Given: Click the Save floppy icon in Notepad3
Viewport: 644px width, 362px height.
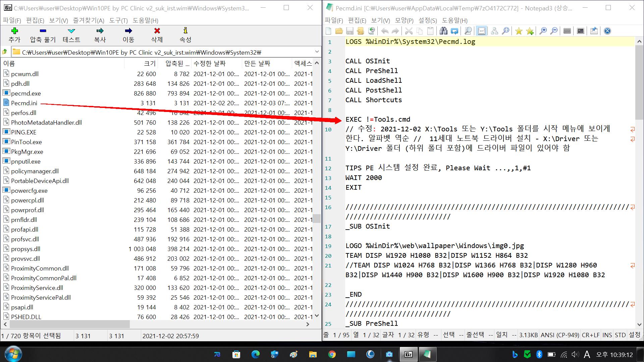Looking at the screenshot, I should coord(350,31).
